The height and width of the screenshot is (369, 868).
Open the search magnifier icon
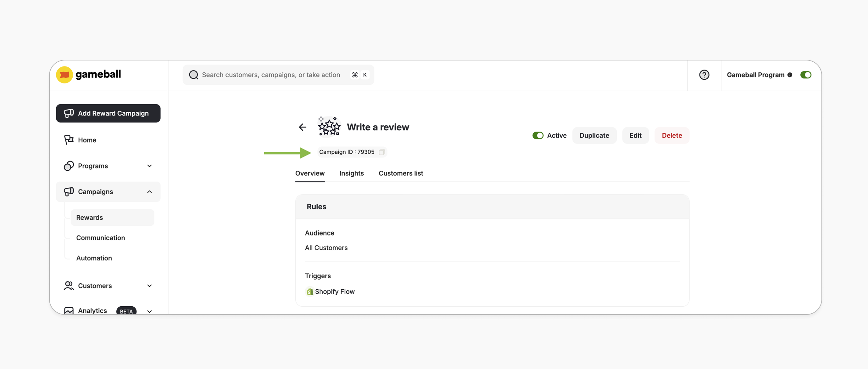point(193,75)
